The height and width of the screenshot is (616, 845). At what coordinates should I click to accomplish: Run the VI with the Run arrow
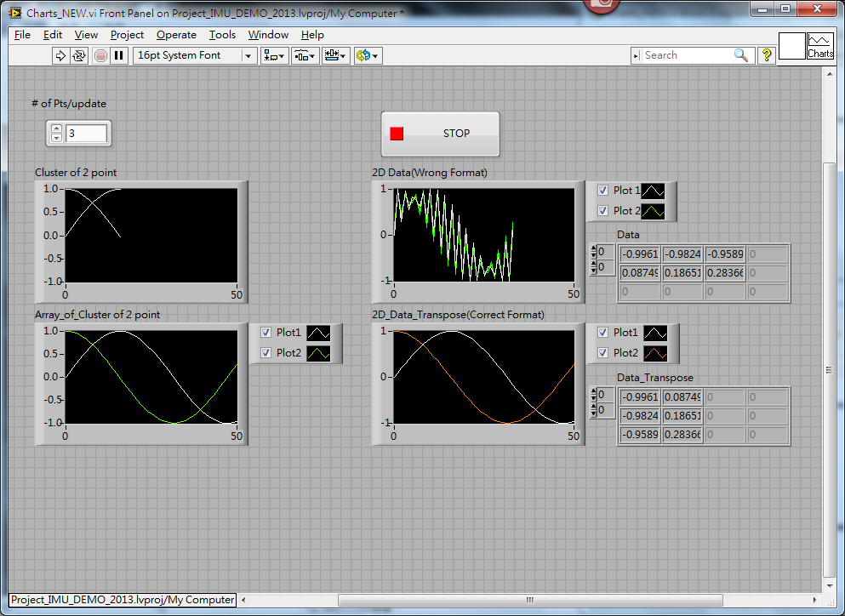coord(60,55)
